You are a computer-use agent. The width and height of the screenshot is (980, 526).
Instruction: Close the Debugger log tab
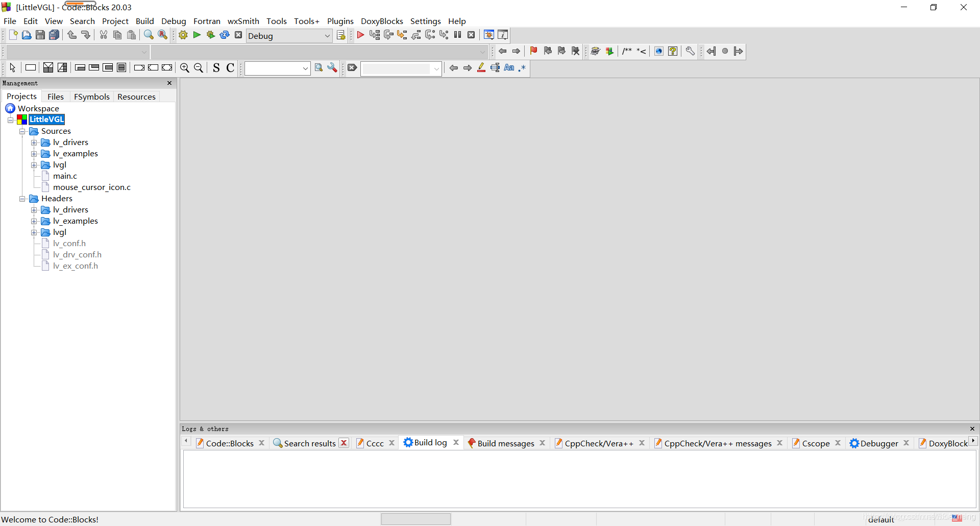pyautogui.click(x=906, y=443)
